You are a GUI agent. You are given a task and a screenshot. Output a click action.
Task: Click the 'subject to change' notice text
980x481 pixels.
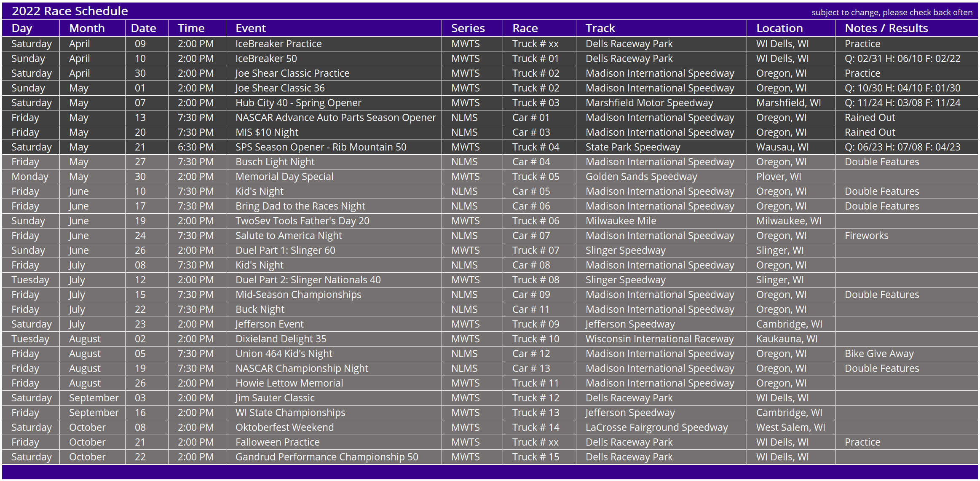[892, 12]
